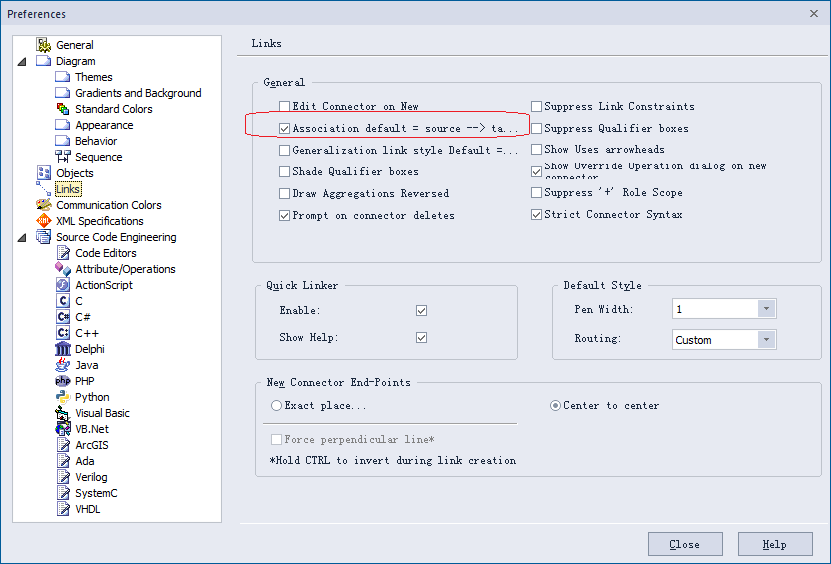Click the XML Specifications orange icon
The image size is (831, 564).
coord(43,221)
